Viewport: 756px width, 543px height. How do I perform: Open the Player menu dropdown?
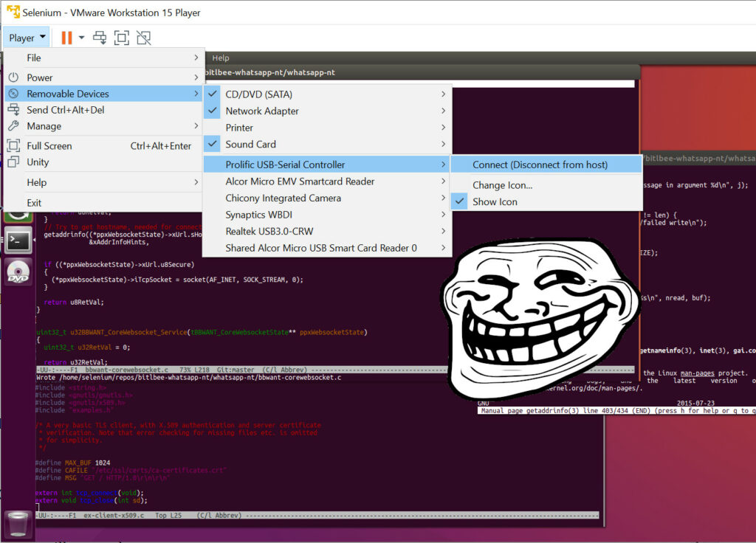[27, 38]
